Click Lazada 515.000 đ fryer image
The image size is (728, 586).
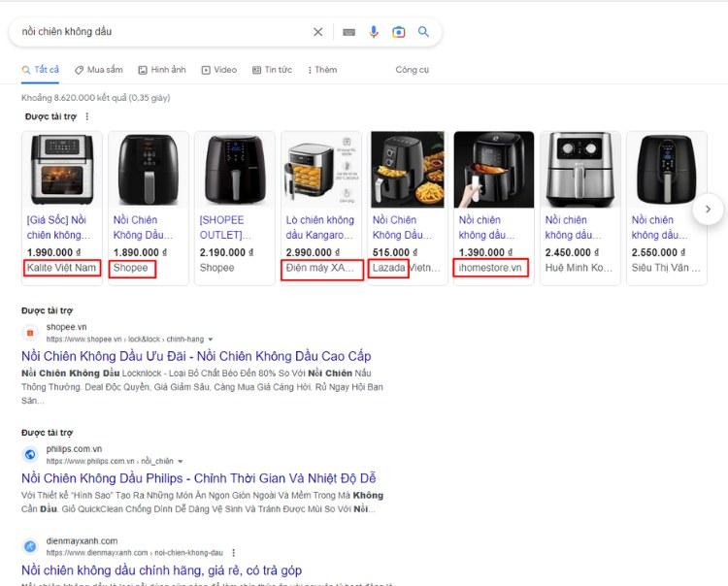pyautogui.click(x=408, y=170)
